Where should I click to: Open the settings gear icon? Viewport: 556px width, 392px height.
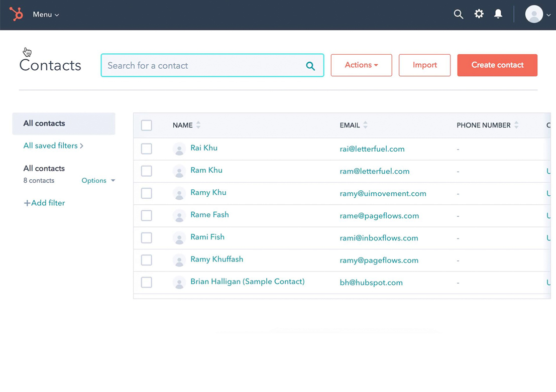click(479, 14)
